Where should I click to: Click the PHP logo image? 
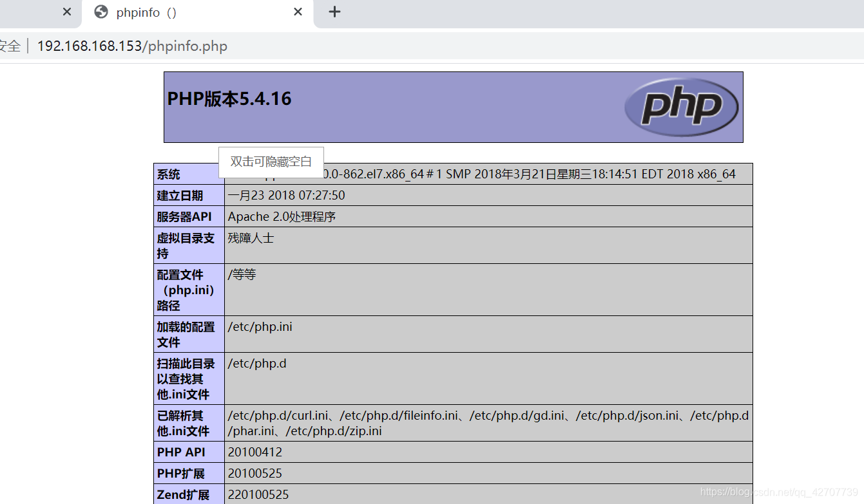(x=682, y=107)
